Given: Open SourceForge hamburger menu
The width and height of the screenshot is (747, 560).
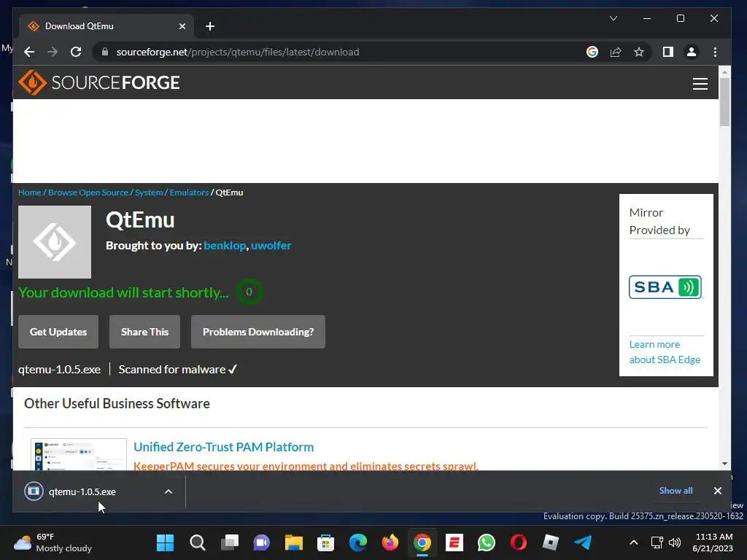Looking at the screenshot, I should click(x=700, y=84).
